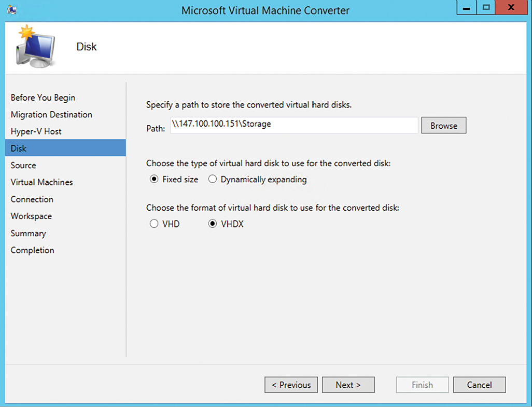Click Next to continue the wizard
Viewport: 532px width, 407px height.
348,385
